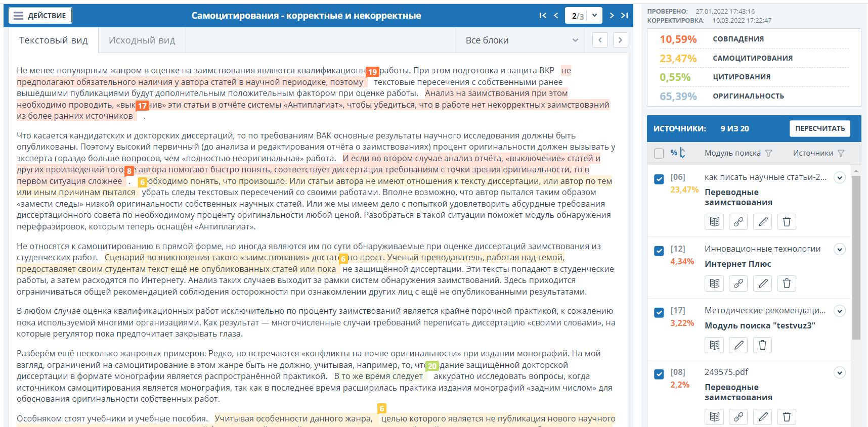The height and width of the screenshot is (427, 868).
Task: Open text view of source [17]
Action: 714,345
